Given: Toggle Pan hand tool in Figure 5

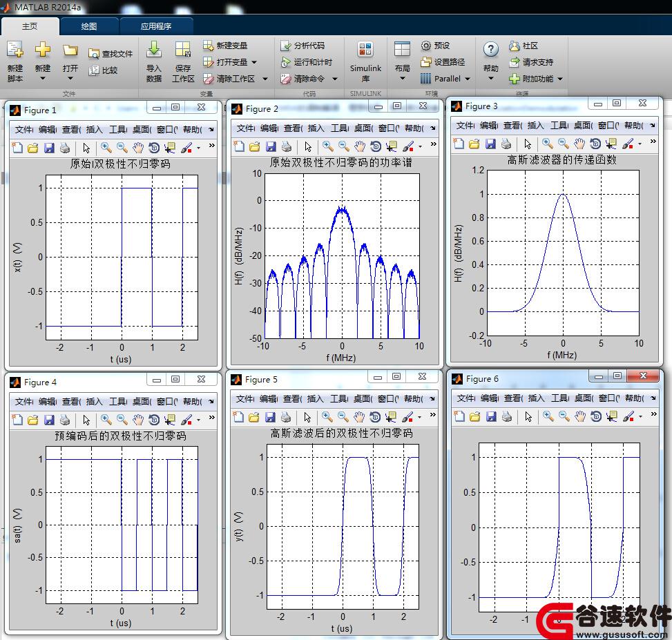Looking at the screenshot, I should click(x=359, y=417).
